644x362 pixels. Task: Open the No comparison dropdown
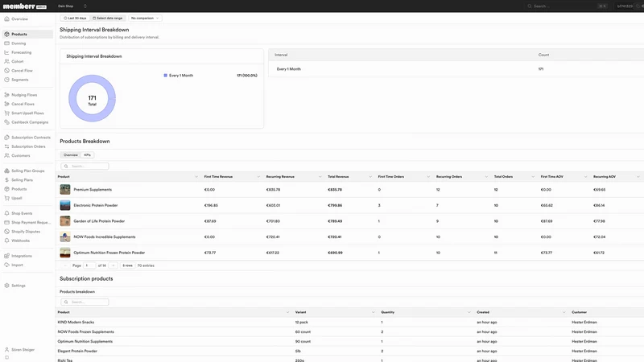pyautogui.click(x=145, y=18)
